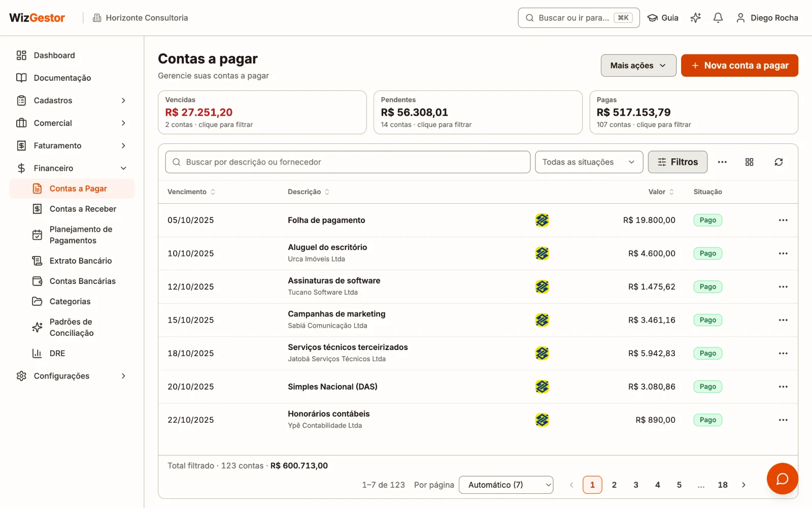Open Diego Rocha user menu

767,18
